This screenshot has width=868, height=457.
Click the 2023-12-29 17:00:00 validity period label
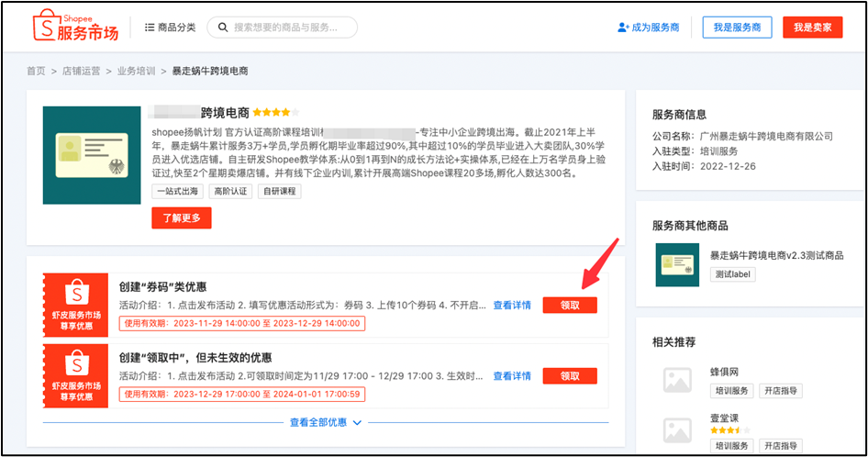tap(242, 395)
